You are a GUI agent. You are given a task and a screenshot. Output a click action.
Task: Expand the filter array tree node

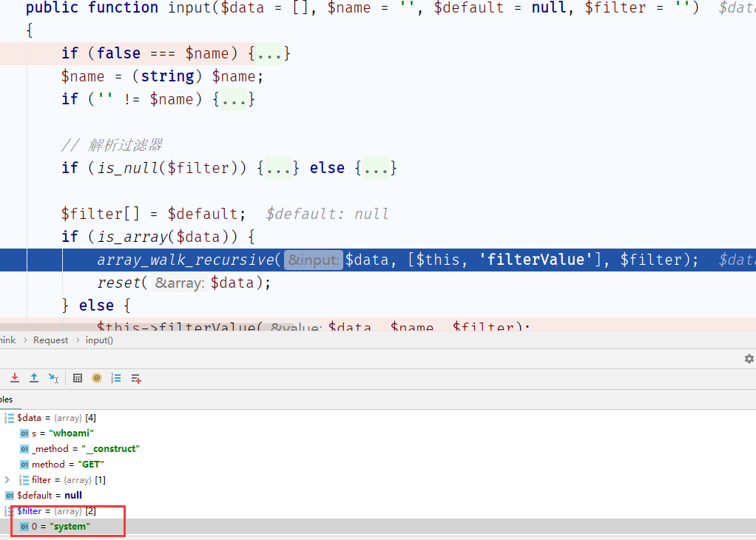[x=7, y=480]
